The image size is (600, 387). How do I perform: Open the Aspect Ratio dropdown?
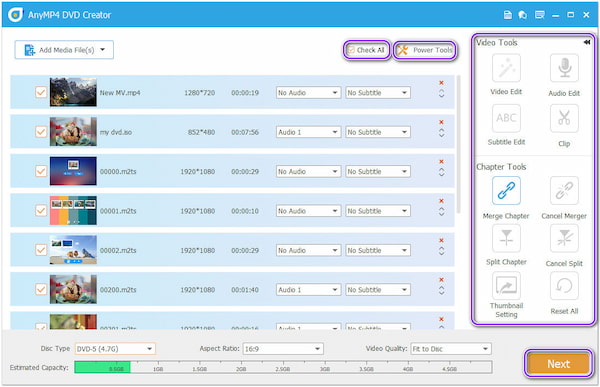(283, 349)
